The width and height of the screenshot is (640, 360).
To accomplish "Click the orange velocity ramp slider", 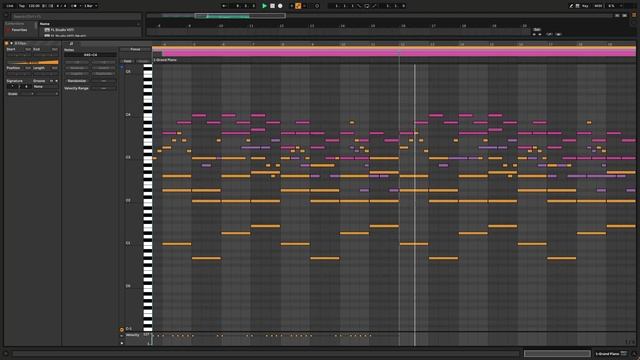I will tap(33, 62).
